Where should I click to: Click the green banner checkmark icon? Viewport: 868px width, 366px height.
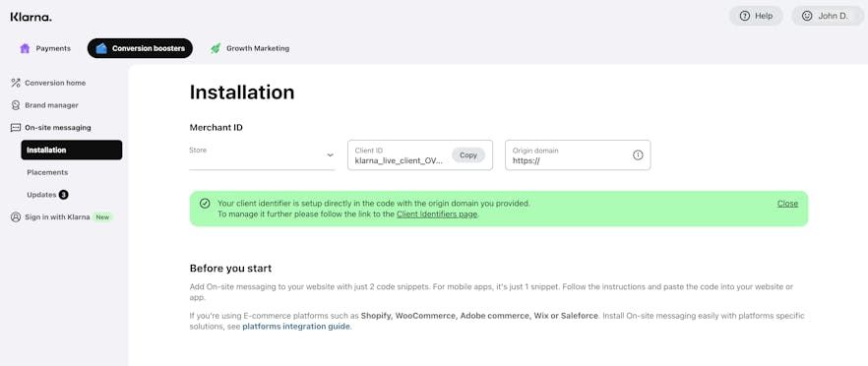205,204
